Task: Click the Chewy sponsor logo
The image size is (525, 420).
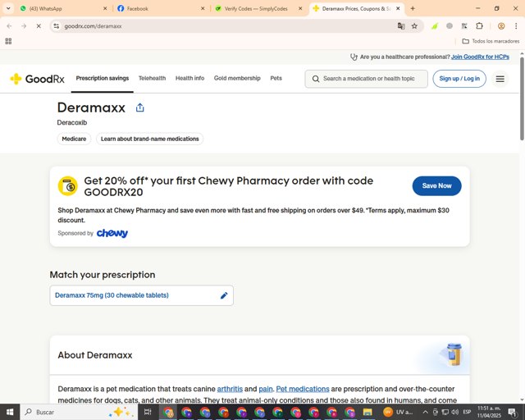Action: point(112,233)
